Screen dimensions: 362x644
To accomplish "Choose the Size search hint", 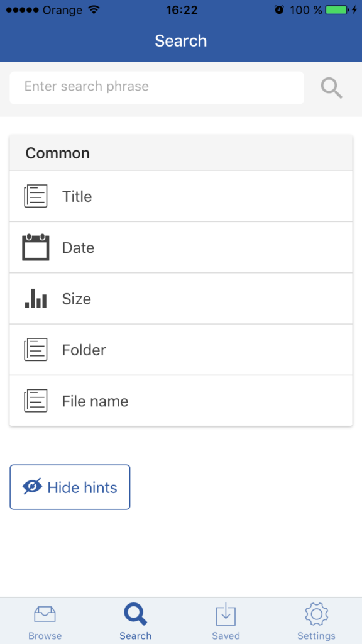I will point(181,298).
